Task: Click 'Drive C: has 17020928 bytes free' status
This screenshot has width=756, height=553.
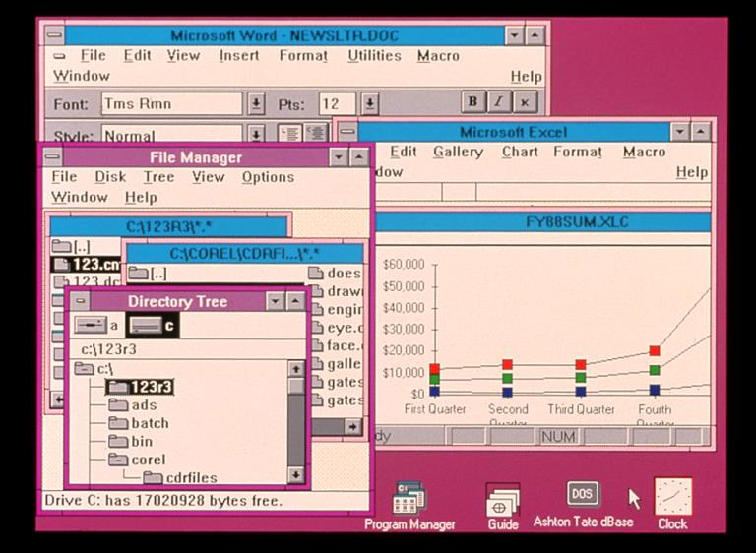Action: [x=163, y=501]
